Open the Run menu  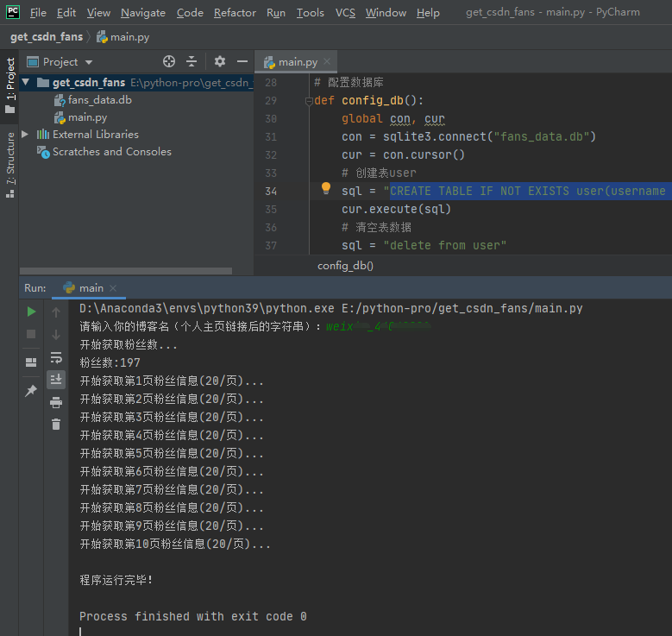276,13
